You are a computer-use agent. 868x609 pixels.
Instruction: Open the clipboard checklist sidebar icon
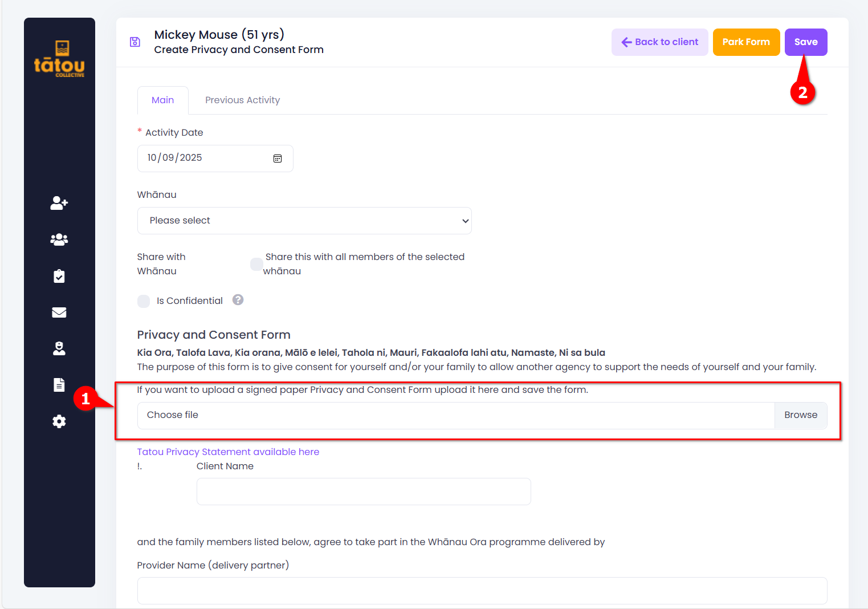[x=59, y=277]
